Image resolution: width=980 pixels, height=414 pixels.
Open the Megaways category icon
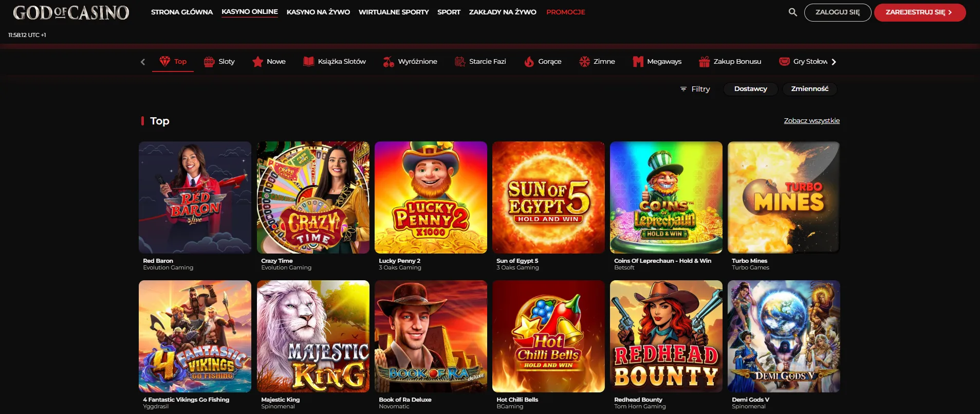[638, 62]
